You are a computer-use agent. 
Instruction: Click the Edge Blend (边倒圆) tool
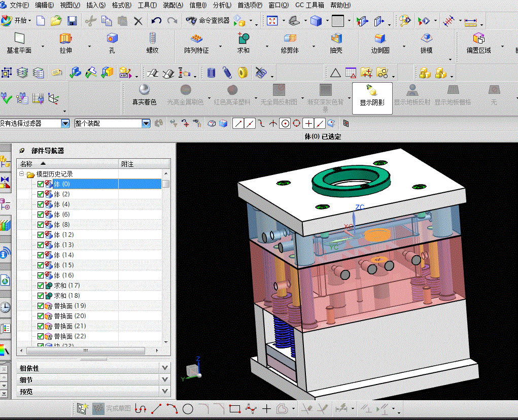point(380,43)
